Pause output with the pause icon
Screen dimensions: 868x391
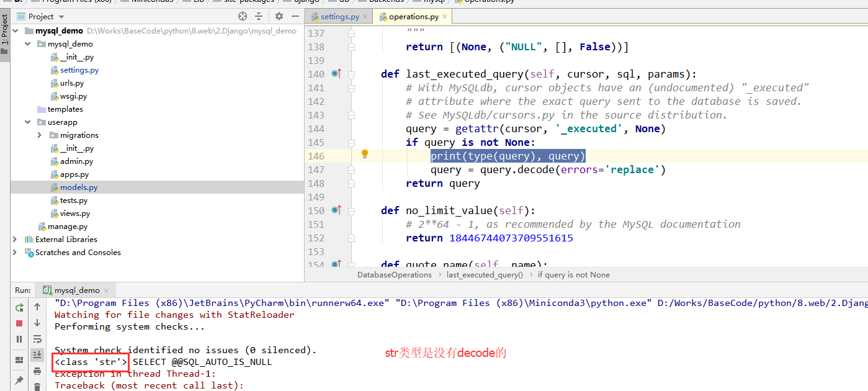click(x=19, y=339)
